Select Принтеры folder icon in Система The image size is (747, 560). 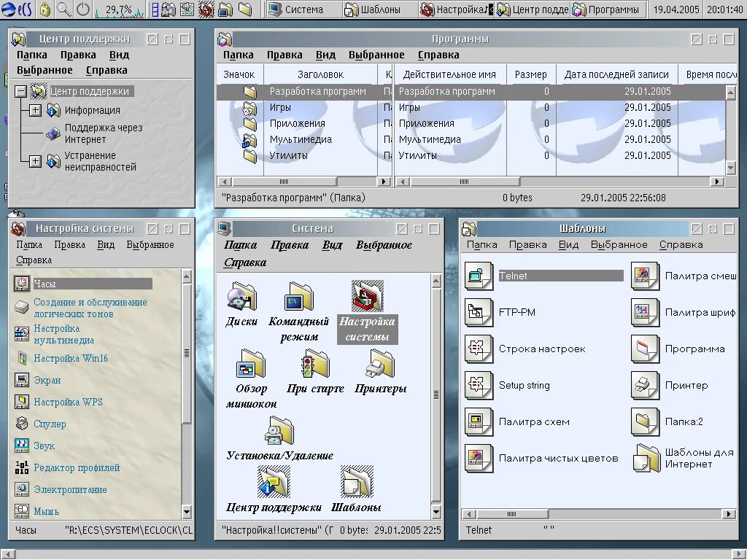click(x=380, y=363)
